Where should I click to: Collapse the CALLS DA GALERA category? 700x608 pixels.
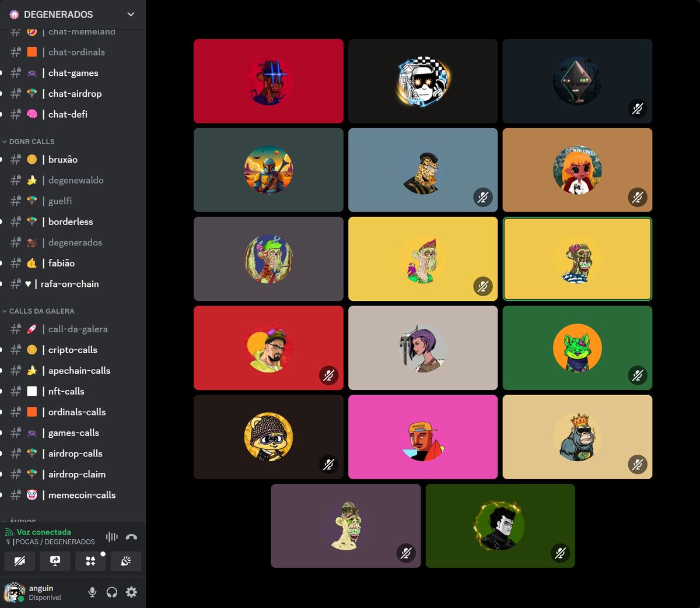click(41, 311)
